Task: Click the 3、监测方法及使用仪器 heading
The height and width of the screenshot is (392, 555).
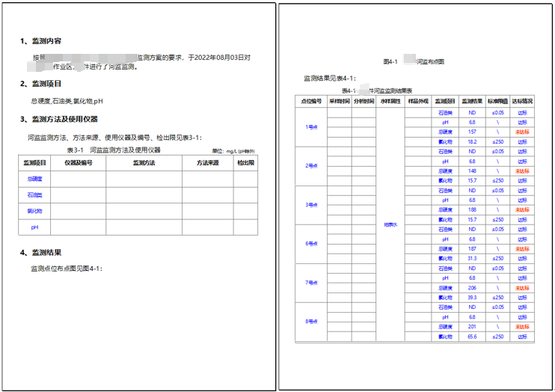Action: point(64,119)
